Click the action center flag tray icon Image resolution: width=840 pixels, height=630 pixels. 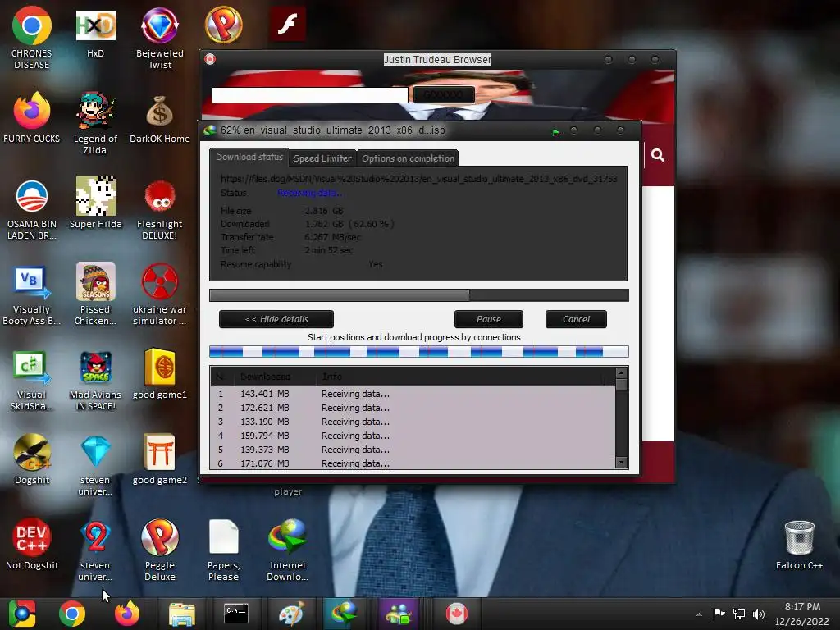(x=719, y=614)
